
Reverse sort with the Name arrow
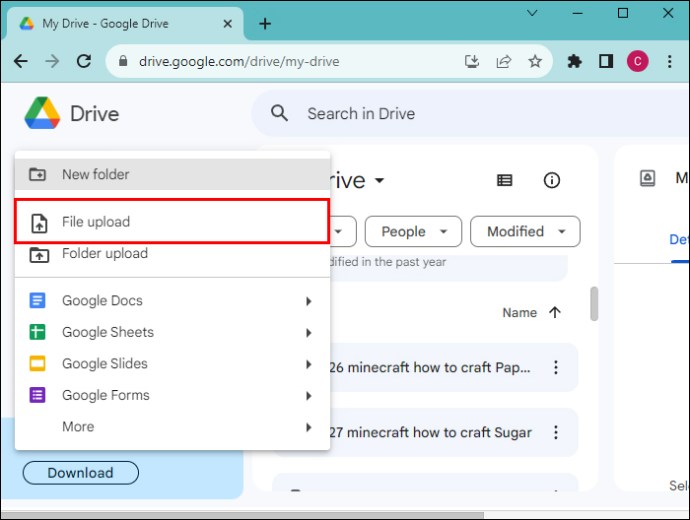pos(555,312)
